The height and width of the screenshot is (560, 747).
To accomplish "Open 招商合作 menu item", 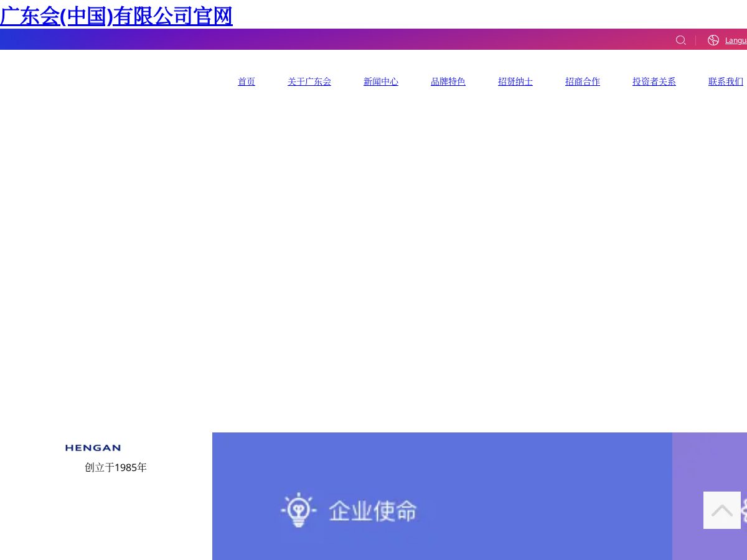I will (583, 82).
